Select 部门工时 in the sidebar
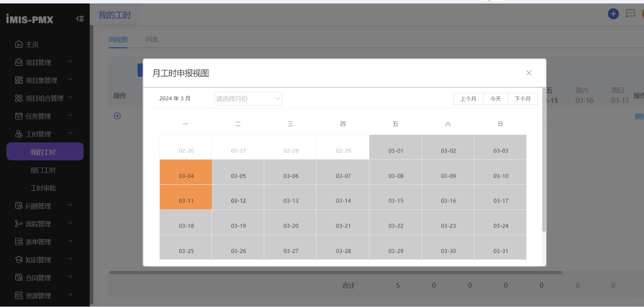 (43, 170)
